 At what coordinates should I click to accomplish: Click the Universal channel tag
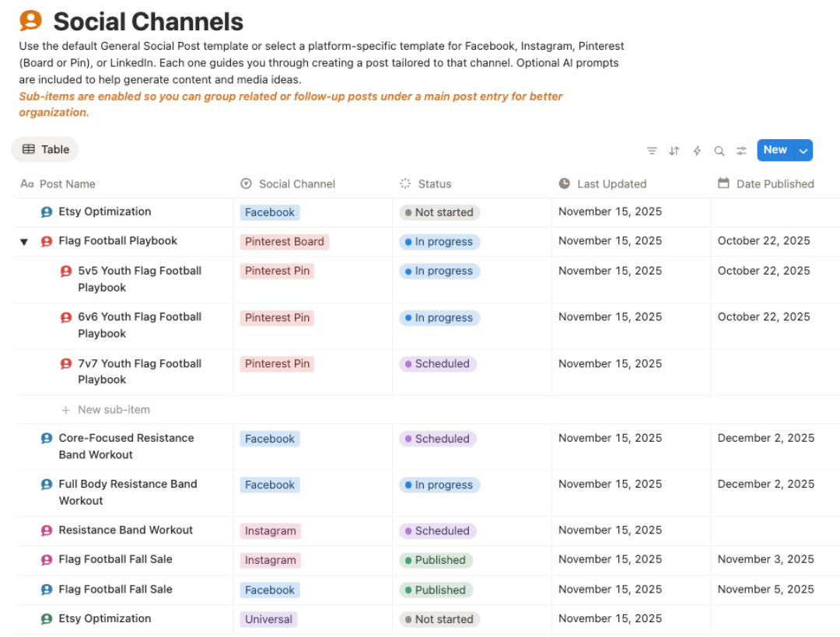pos(268,620)
